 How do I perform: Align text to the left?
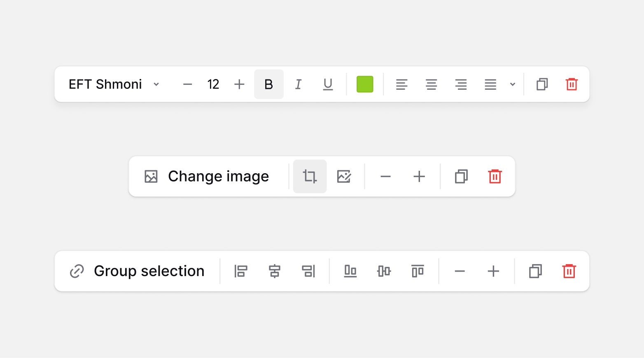pos(402,84)
